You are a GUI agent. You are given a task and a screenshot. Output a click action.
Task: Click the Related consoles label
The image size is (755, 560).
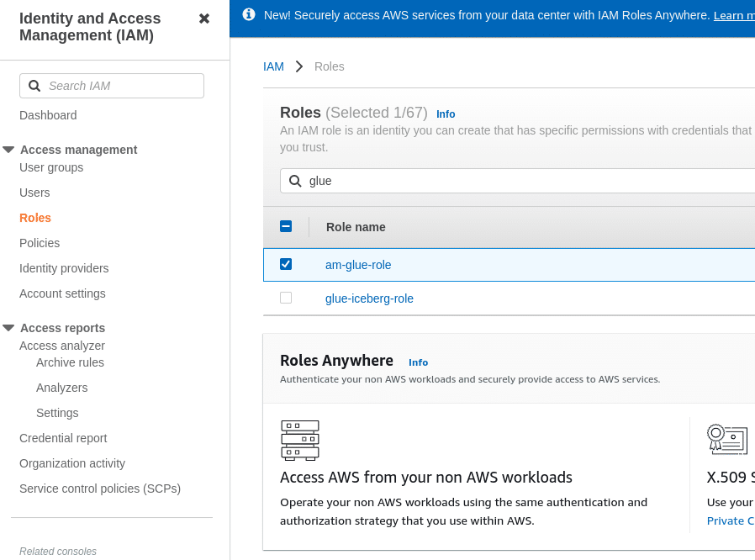coord(58,552)
